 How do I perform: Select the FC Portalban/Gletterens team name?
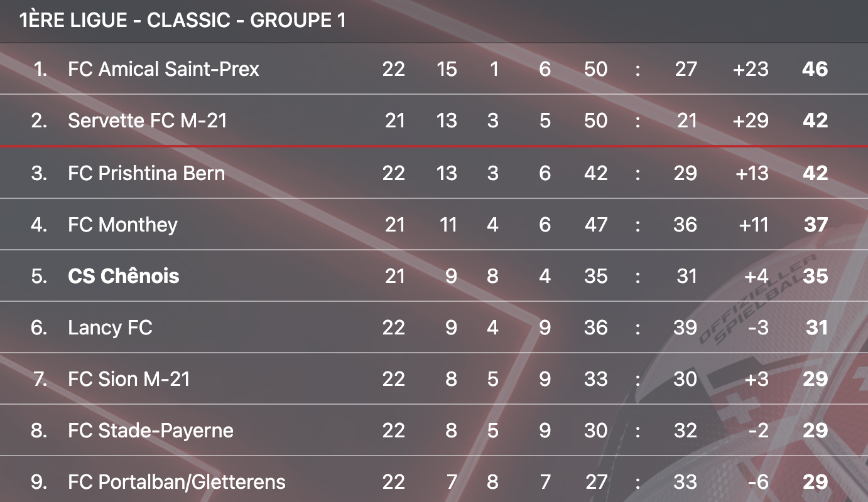[x=176, y=482]
